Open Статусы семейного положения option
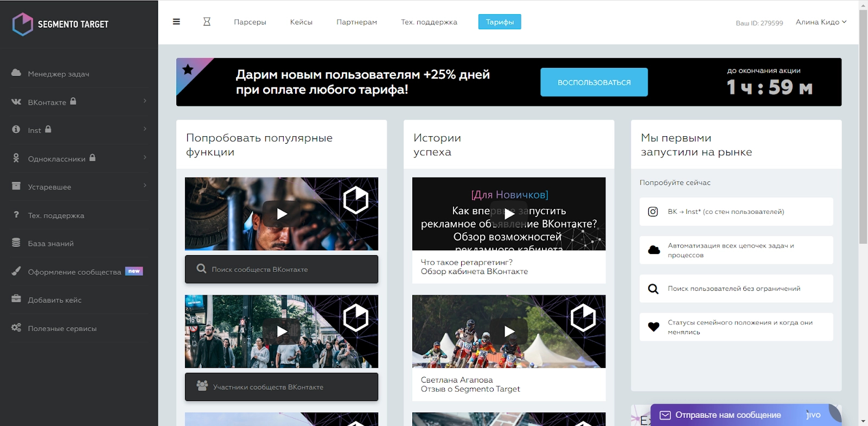Viewport: 868px width, 426px height. pos(736,327)
